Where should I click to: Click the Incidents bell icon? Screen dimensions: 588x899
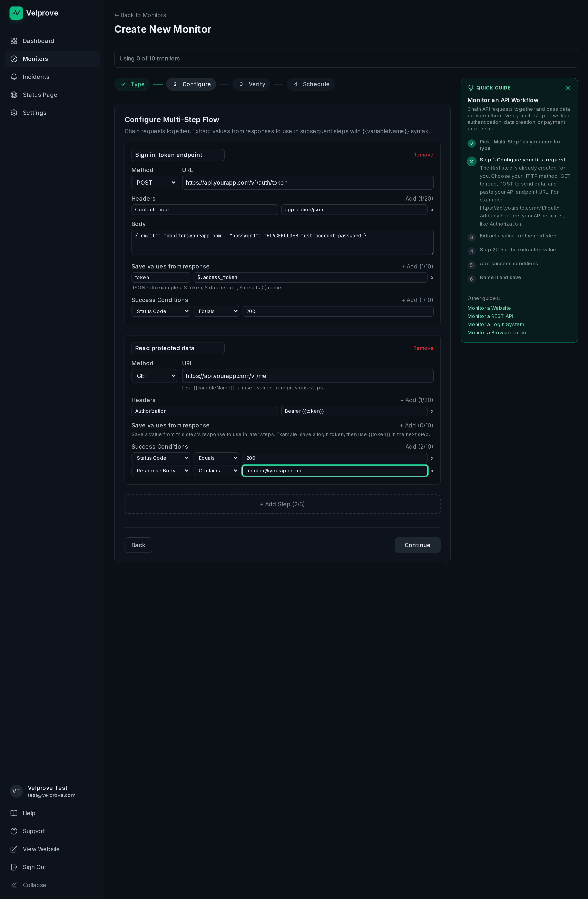[14, 77]
